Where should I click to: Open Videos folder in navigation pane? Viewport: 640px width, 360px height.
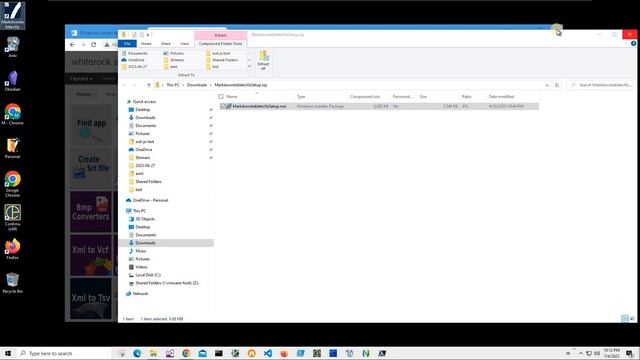[x=141, y=267]
